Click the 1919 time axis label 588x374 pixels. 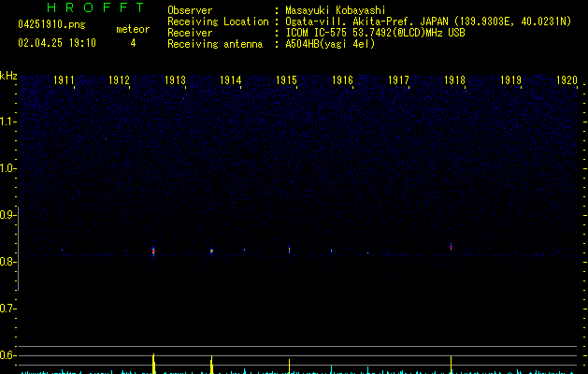tap(510, 80)
